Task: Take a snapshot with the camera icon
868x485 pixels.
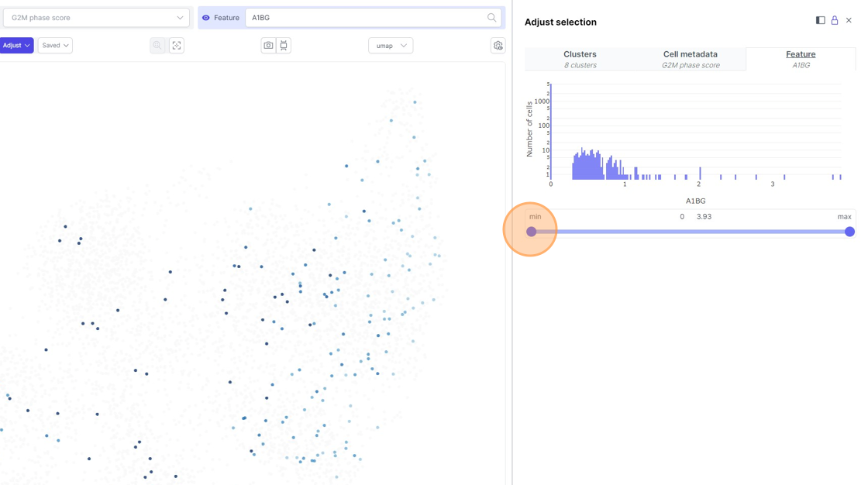Action: click(x=268, y=46)
